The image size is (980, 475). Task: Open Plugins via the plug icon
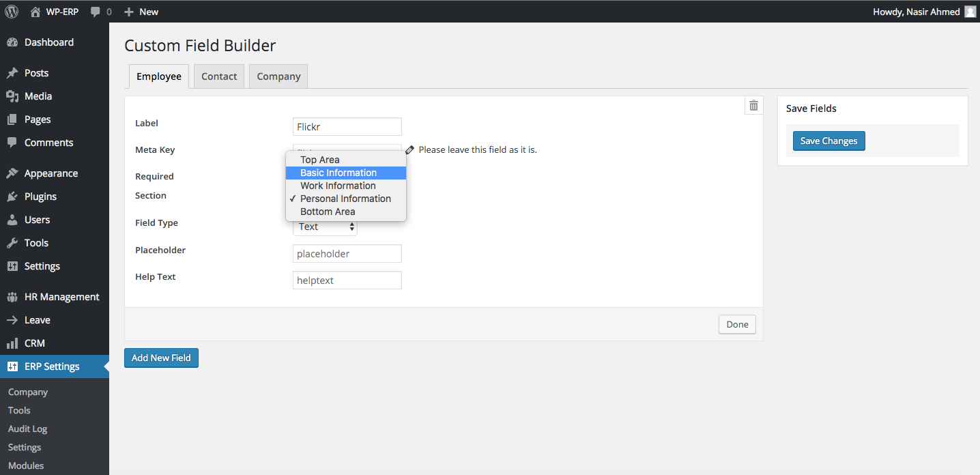[14, 196]
